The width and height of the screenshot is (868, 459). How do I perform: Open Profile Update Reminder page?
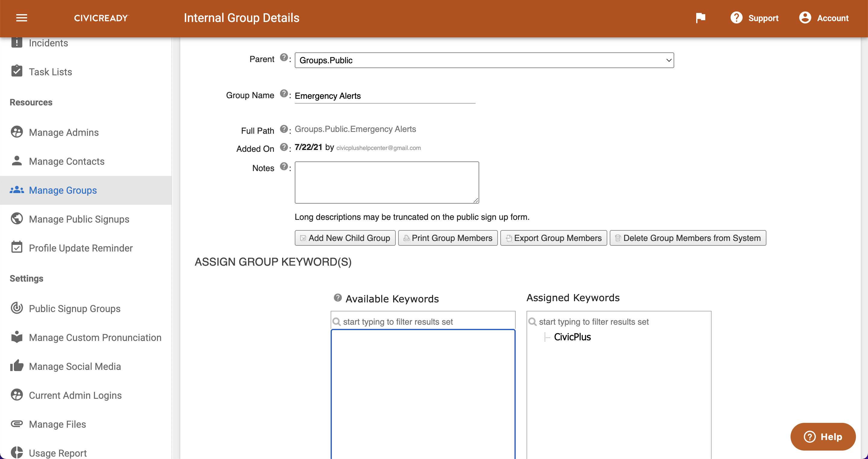pyautogui.click(x=80, y=248)
